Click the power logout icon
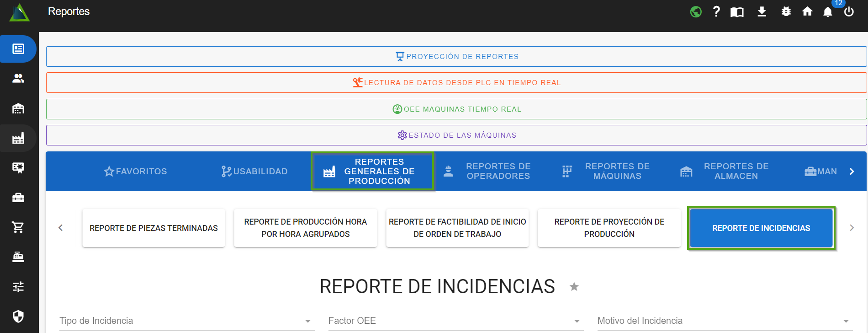This screenshot has width=868, height=333. tap(849, 11)
